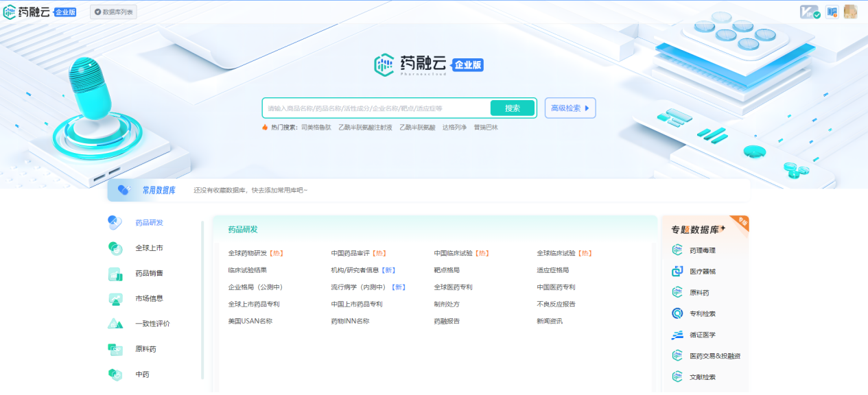Open 适应症格局 database

tap(553, 270)
